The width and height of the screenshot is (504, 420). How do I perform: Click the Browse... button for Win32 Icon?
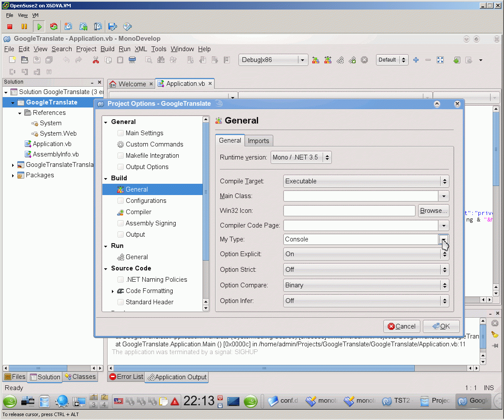coord(433,211)
